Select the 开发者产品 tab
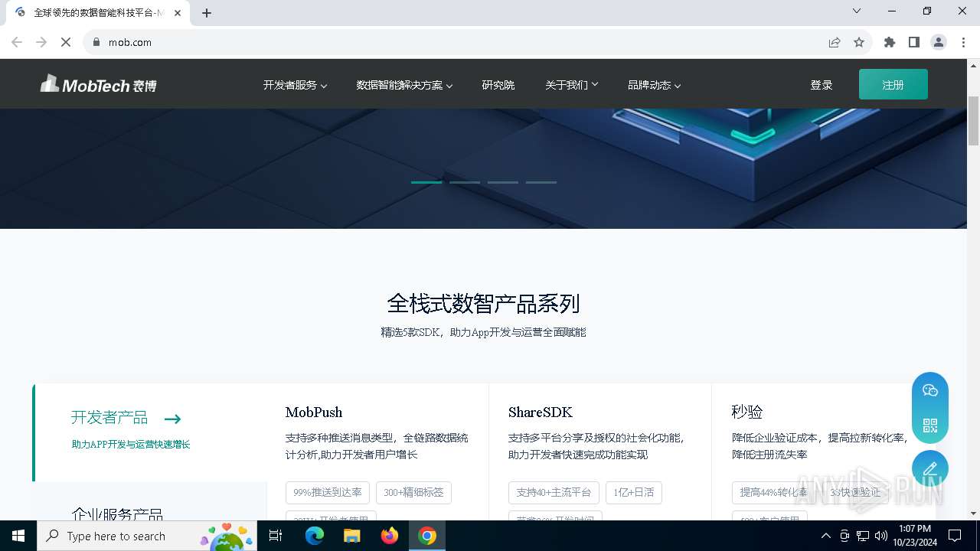The height and width of the screenshot is (551, 980). [151, 432]
